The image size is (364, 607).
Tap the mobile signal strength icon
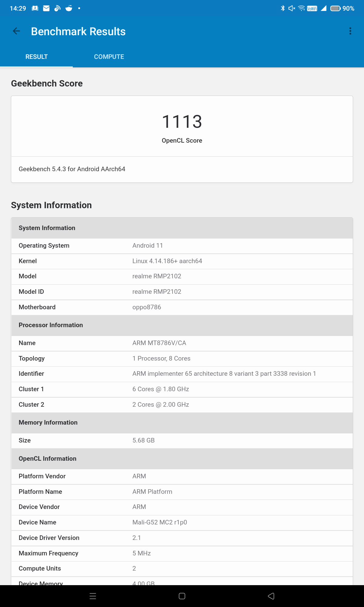324,8
